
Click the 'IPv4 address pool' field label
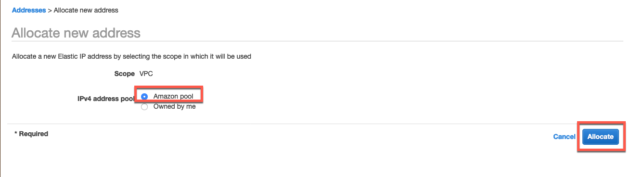105,98
